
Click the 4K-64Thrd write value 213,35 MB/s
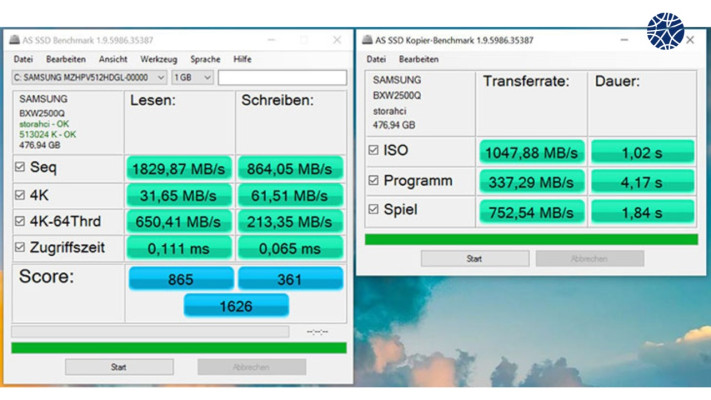point(290,222)
